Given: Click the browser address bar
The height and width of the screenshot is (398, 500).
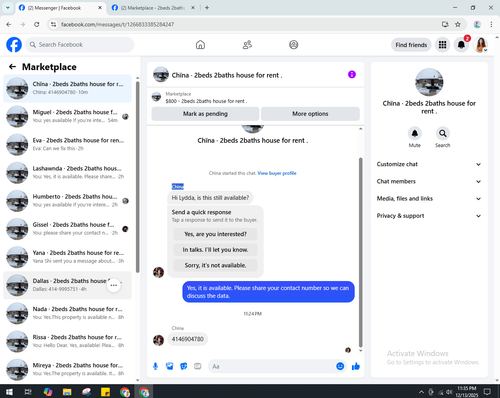Looking at the screenshot, I should (x=247, y=24).
